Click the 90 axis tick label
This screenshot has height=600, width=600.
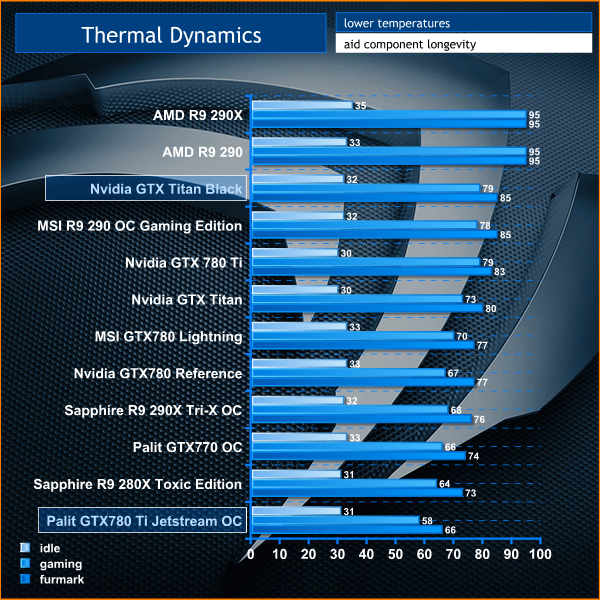(x=511, y=554)
